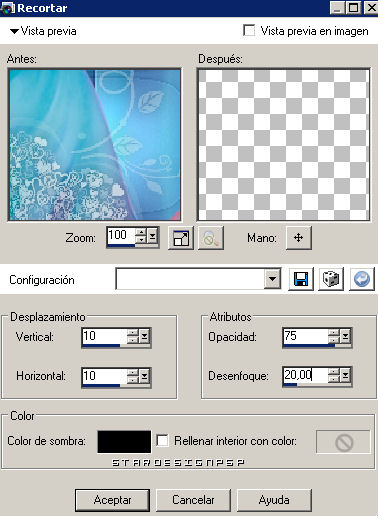Open Ayuda help button
The width and height of the screenshot is (378, 516).
coord(274,500)
